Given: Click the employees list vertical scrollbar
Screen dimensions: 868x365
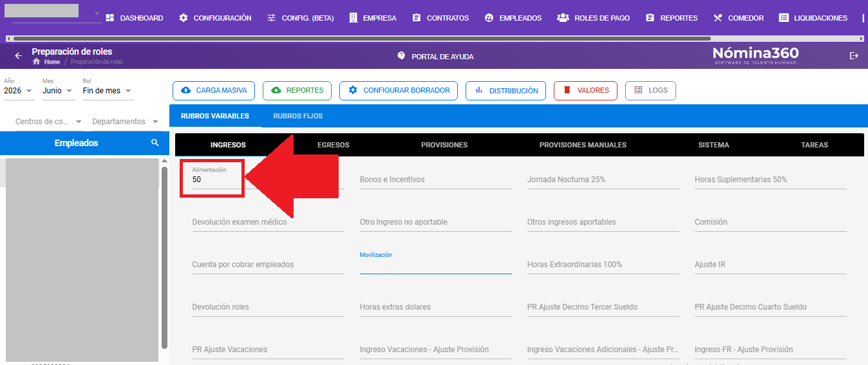Looking at the screenshot, I should tap(165, 257).
